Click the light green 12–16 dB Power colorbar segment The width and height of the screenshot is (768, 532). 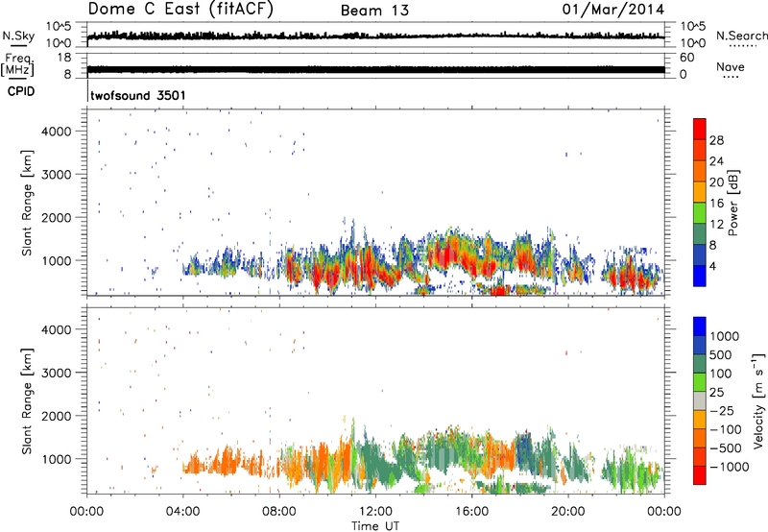[x=700, y=213]
